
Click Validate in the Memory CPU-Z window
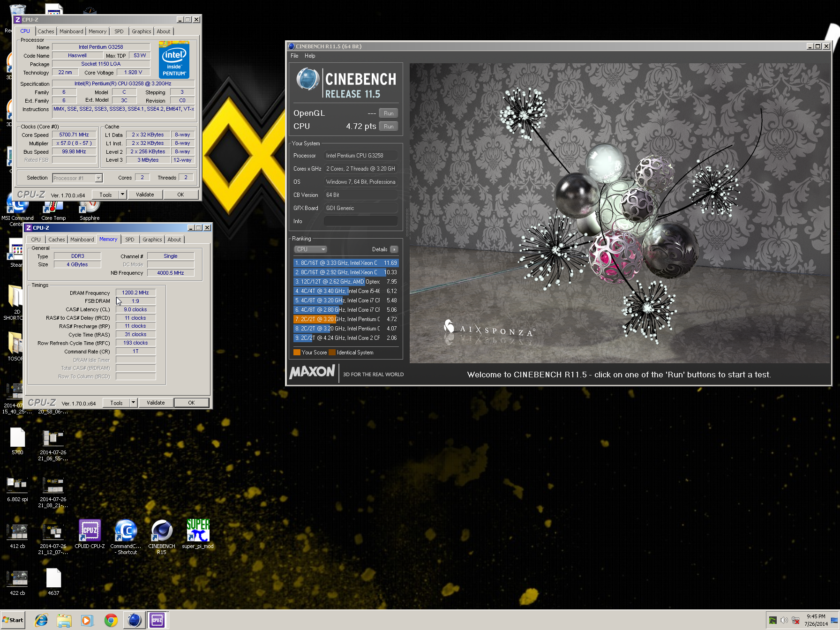(156, 403)
